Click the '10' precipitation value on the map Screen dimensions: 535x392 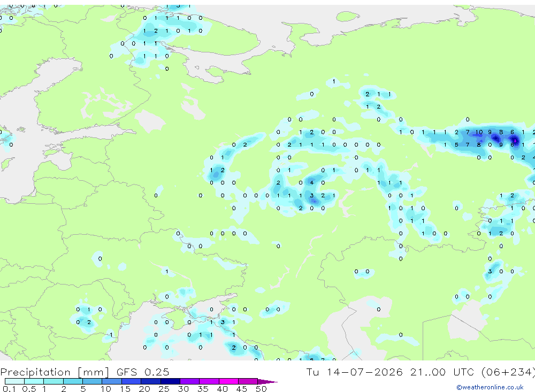point(479,132)
